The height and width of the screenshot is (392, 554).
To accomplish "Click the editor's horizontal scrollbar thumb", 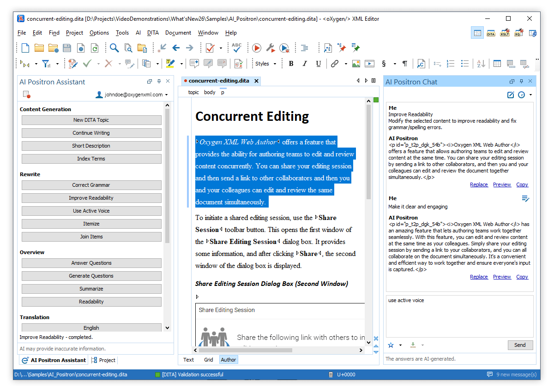I will click(246, 350).
